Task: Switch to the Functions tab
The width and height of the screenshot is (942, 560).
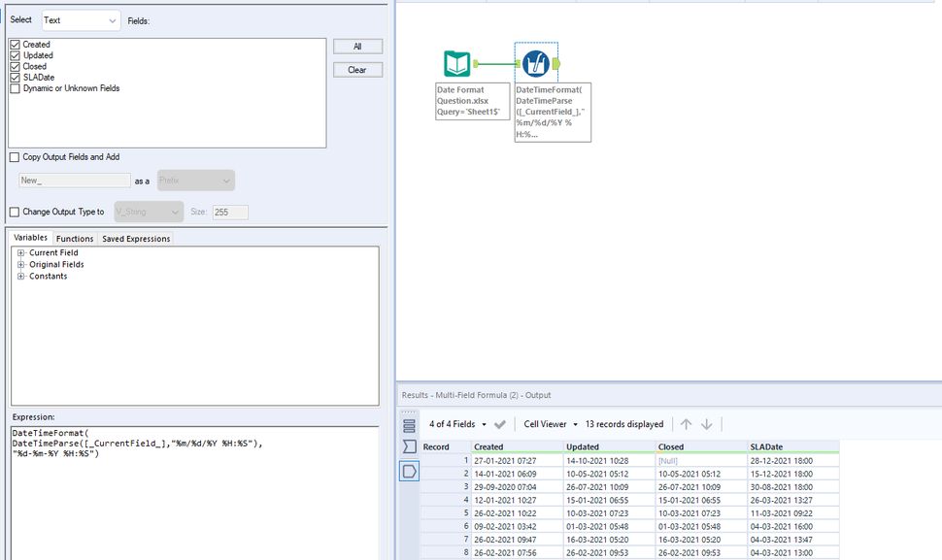Action: point(75,239)
